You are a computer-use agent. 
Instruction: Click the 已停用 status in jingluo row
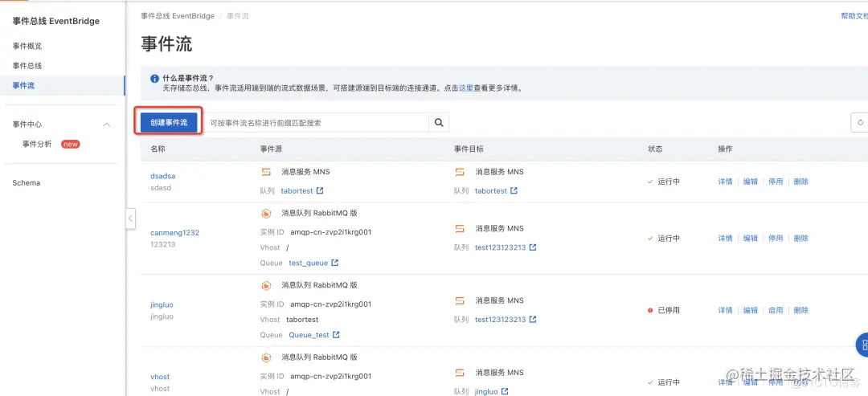(664, 310)
